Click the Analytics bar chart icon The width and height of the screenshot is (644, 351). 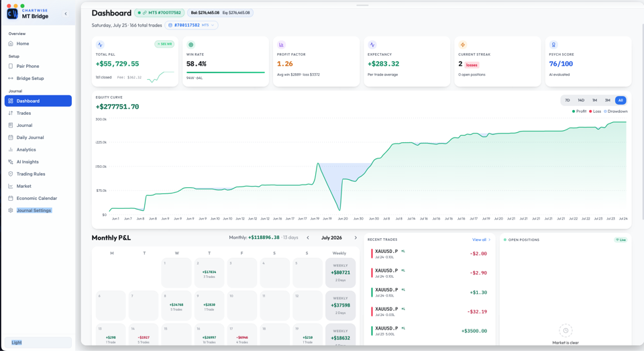[x=11, y=150]
